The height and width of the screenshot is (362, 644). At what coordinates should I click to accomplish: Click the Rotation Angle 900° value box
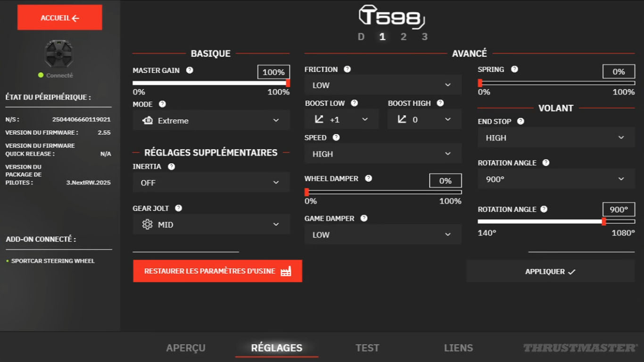[619, 209]
